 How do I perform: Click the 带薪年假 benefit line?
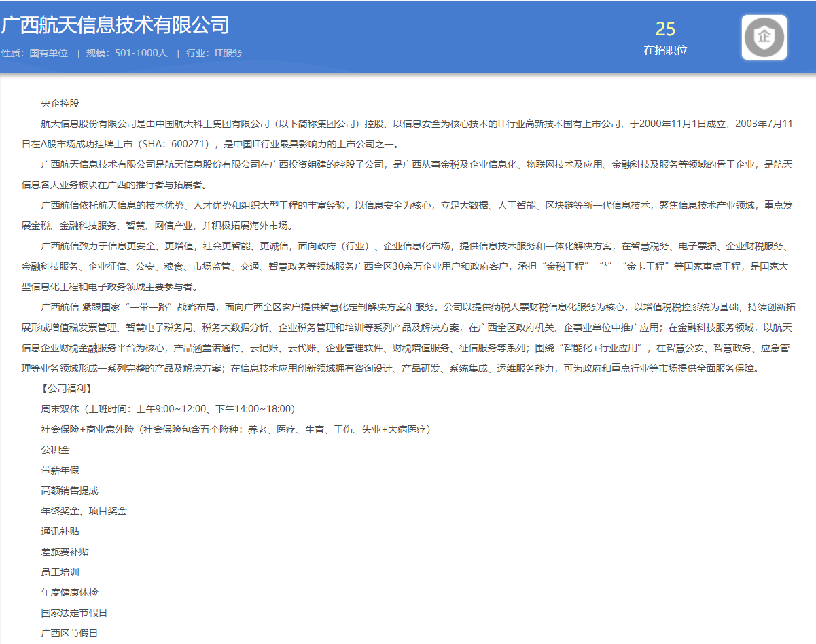click(x=60, y=470)
